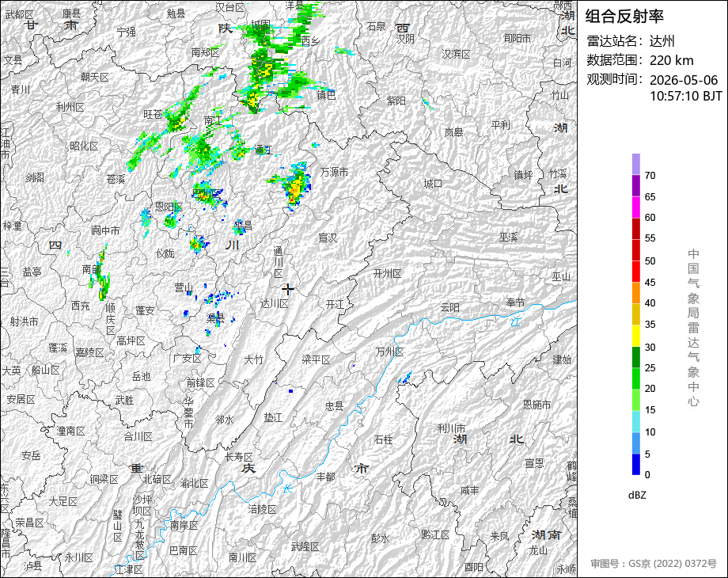This screenshot has height=578, width=728.
Task: Click the 审图号 GS京 (2022) 0372号 text
Action: point(654,564)
